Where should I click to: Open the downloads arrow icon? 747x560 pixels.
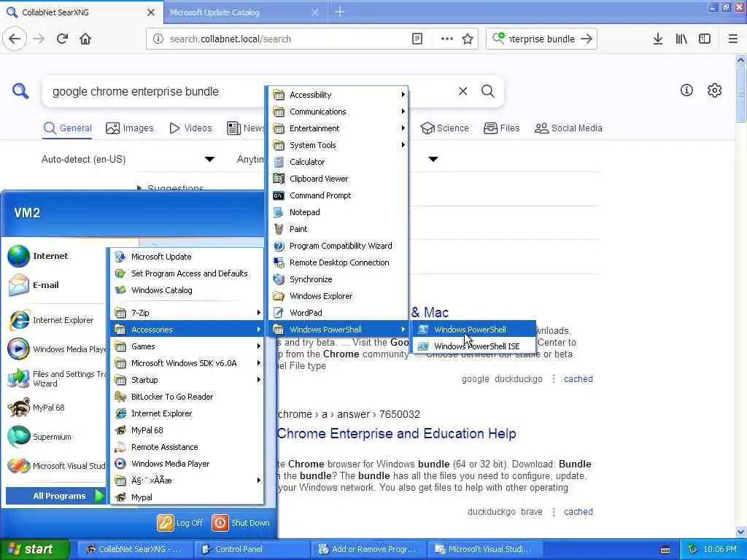tap(657, 39)
